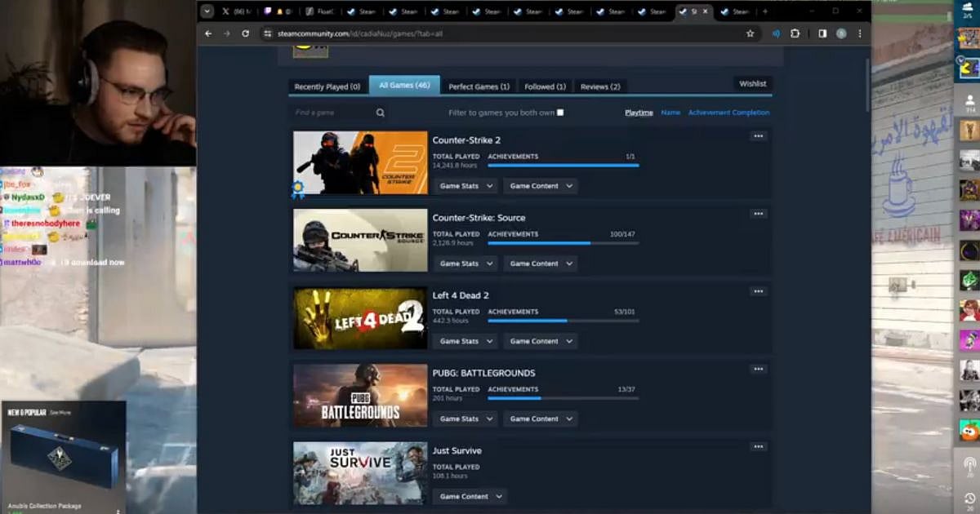Switch to the X (Twitter) browser tab
The height and width of the screenshot is (514, 980).
click(237, 11)
